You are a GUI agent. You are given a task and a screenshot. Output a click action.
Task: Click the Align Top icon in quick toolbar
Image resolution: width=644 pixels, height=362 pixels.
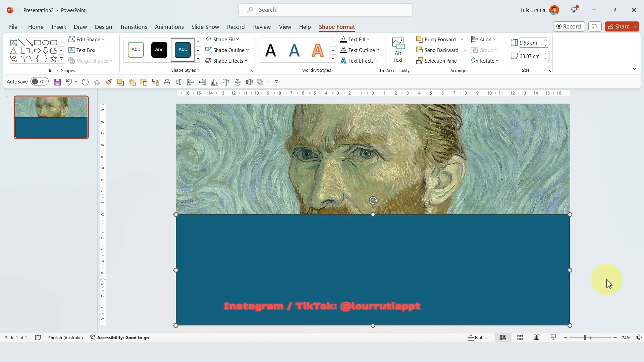click(226, 82)
